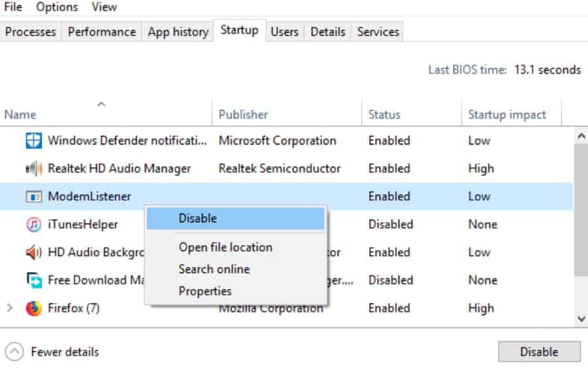Collapse view with Fewer details arrow icon
Image resolution: width=588 pixels, height=370 pixels.
[14, 352]
